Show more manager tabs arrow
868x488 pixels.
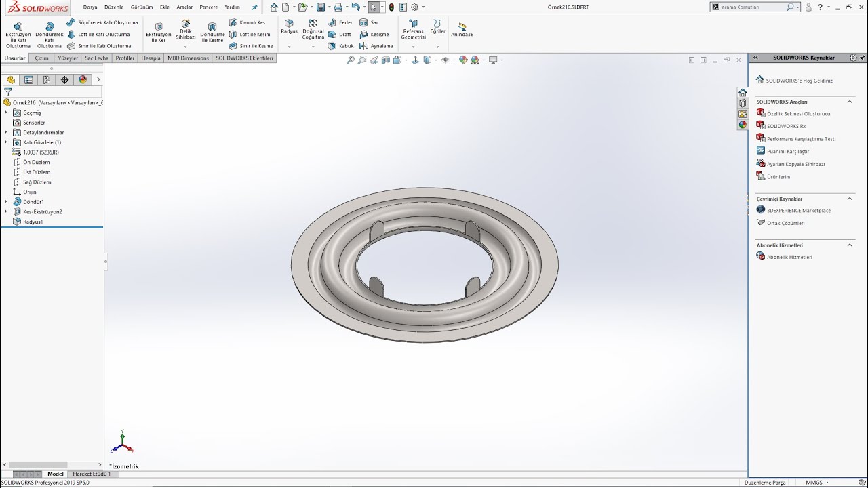[x=98, y=80]
